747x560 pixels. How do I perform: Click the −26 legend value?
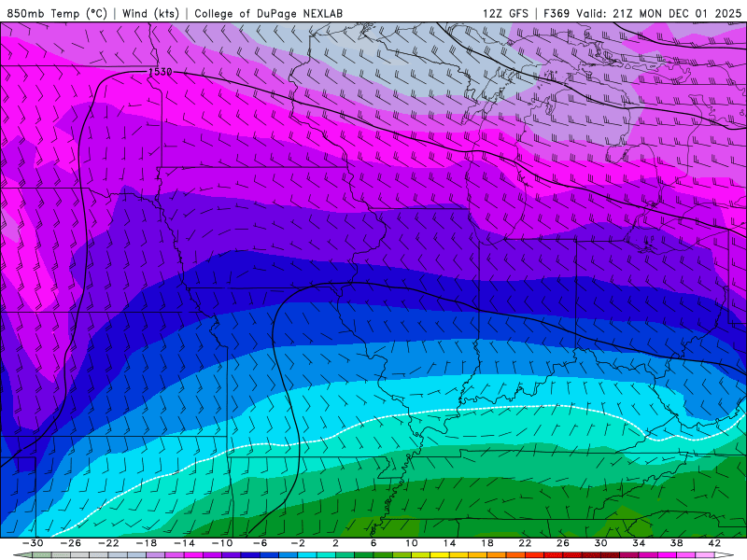point(71,543)
